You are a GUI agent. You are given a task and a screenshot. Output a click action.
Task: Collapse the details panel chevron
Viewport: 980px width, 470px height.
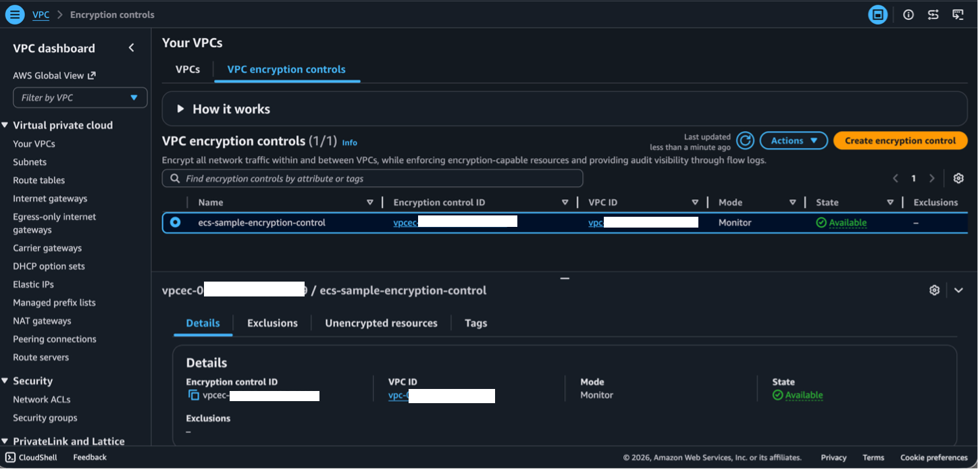coord(959,290)
